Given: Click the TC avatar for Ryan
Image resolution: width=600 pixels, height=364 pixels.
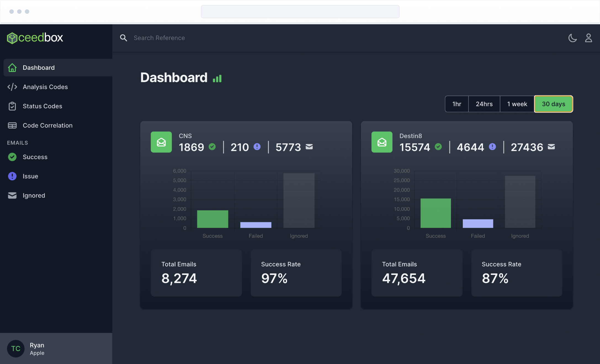Looking at the screenshot, I should click(x=16, y=349).
